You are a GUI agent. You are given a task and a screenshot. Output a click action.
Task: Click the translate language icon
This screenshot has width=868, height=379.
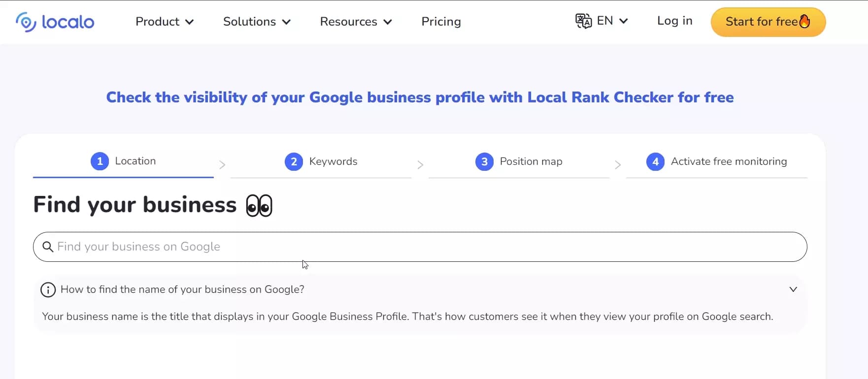coord(583,21)
